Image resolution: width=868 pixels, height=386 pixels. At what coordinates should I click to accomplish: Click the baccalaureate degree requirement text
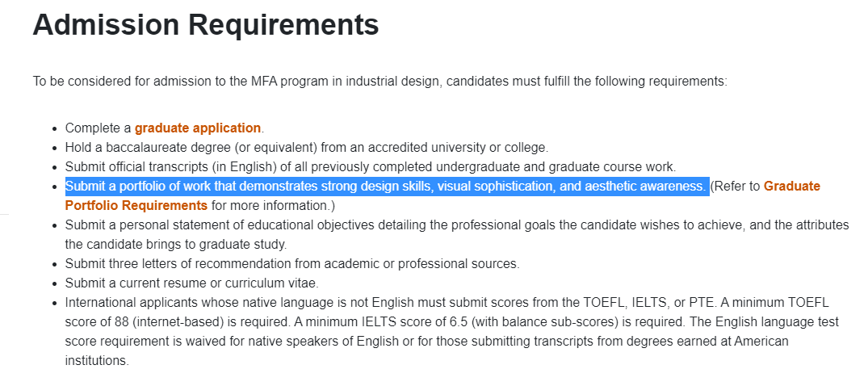coord(307,147)
